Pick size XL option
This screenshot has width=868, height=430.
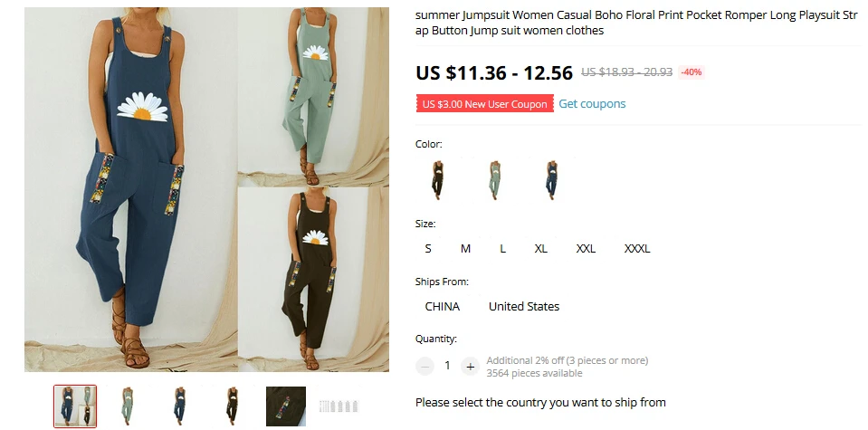(x=541, y=248)
